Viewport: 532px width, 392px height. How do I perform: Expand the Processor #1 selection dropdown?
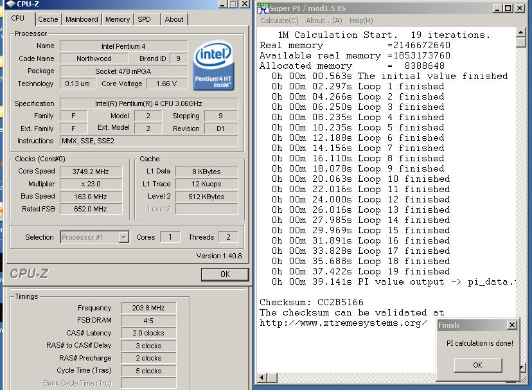click(124, 237)
